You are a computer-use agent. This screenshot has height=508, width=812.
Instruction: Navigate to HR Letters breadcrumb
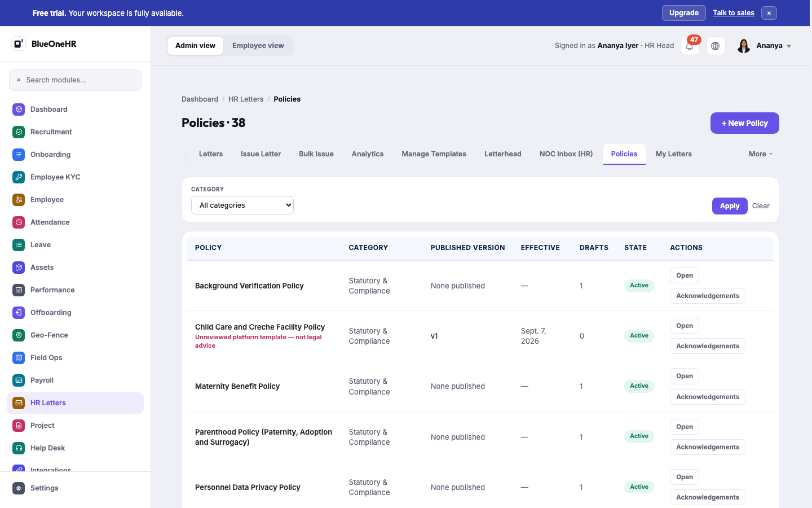click(246, 99)
